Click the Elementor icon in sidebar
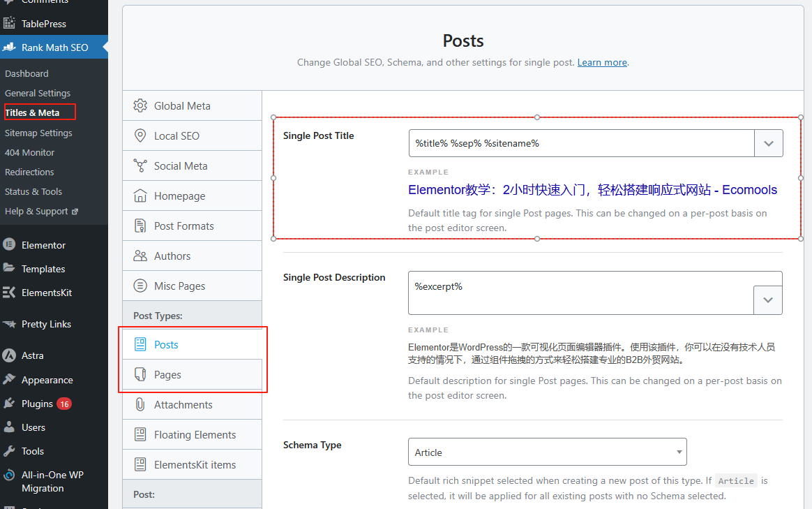812x509 pixels. click(x=10, y=245)
